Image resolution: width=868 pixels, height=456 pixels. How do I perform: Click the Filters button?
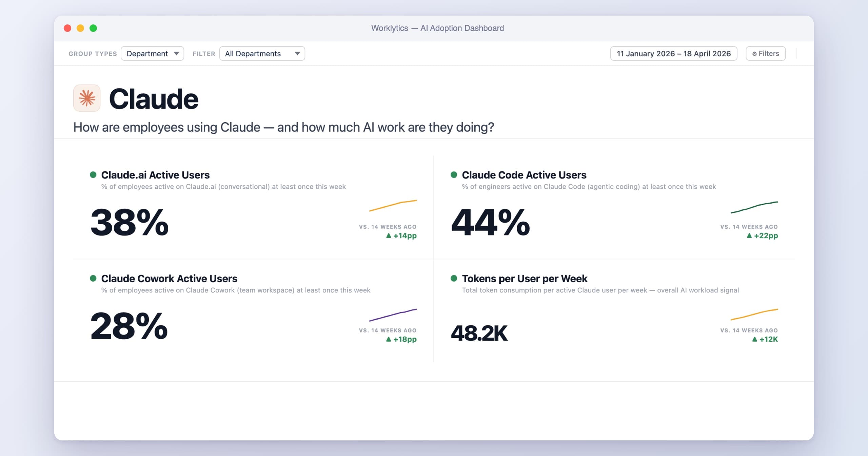click(766, 54)
